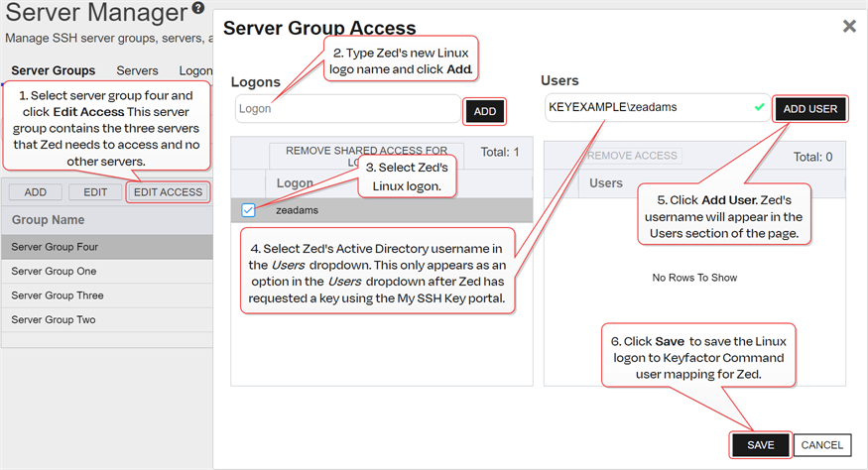This screenshot has height=470, width=868.
Task: Toggle the zeadams logon checkbox
Action: click(248, 210)
